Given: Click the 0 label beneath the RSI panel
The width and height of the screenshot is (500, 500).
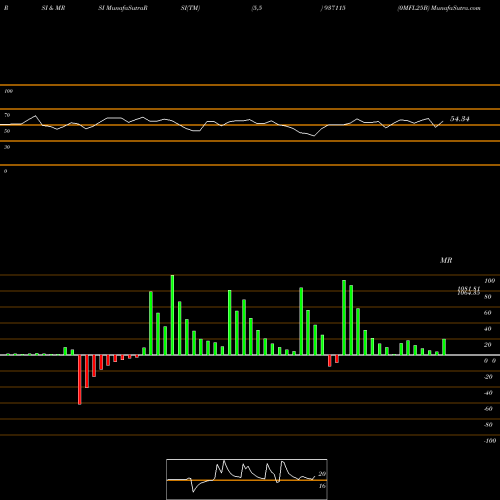Looking at the screenshot, I should [x=5, y=171].
